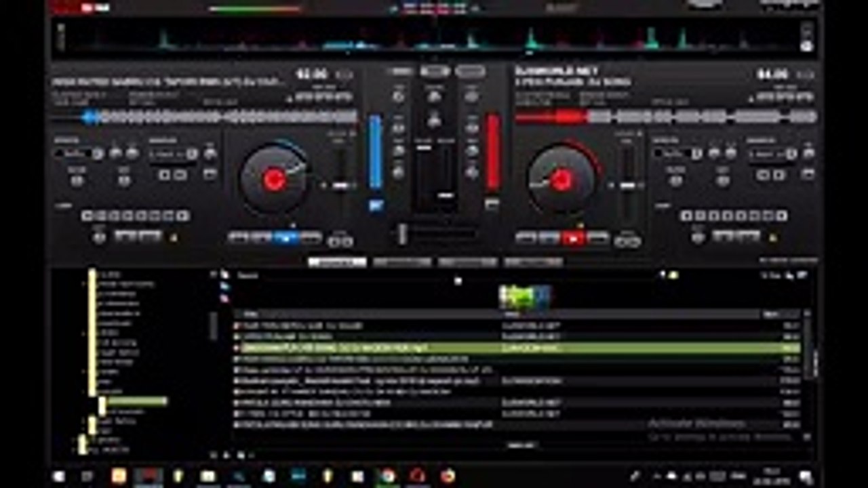Select the first mixer mode tab

(400, 71)
